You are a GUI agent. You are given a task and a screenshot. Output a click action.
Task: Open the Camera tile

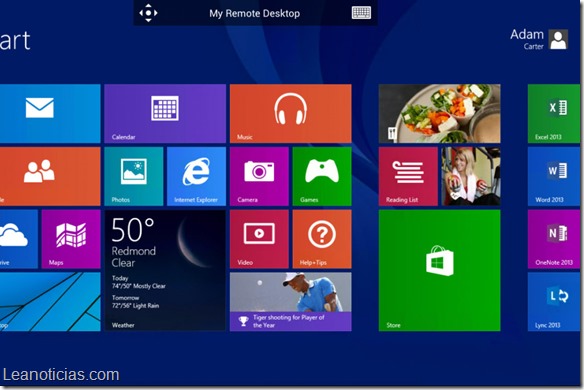point(259,176)
